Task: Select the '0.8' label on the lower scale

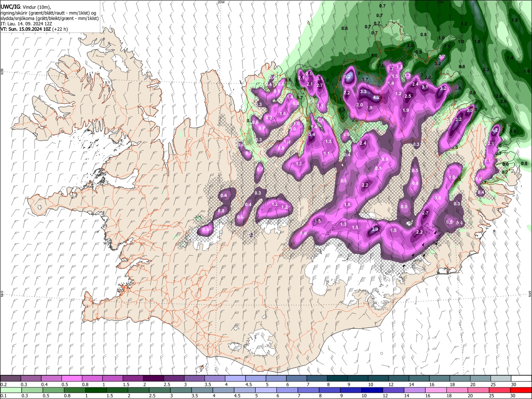Action: [67, 396]
